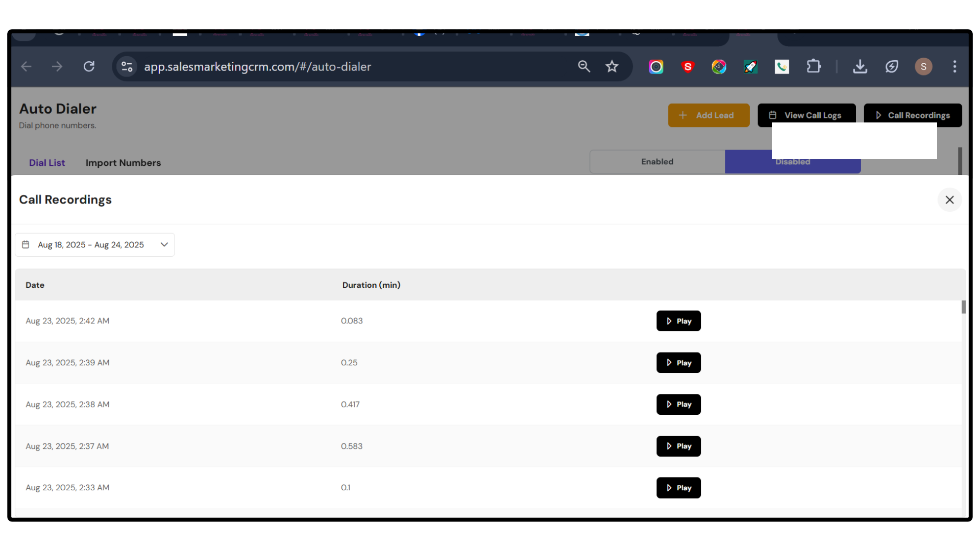Image resolution: width=980 pixels, height=551 pixels.
Task: Click the zoom magnifier icon in address bar
Action: pyautogui.click(x=584, y=66)
